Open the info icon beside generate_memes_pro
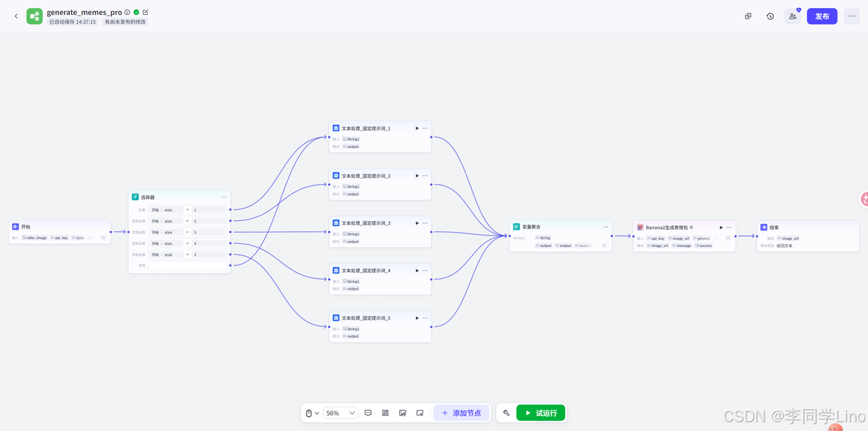Image resolution: width=868 pixels, height=431 pixels. pyautogui.click(x=127, y=12)
